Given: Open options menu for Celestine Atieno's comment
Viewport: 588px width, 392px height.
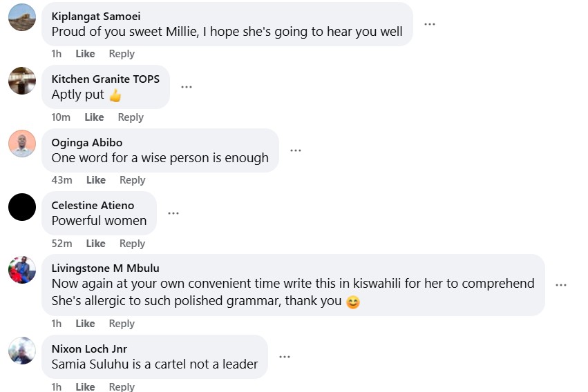Looking at the screenshot, I should (173, 213).
